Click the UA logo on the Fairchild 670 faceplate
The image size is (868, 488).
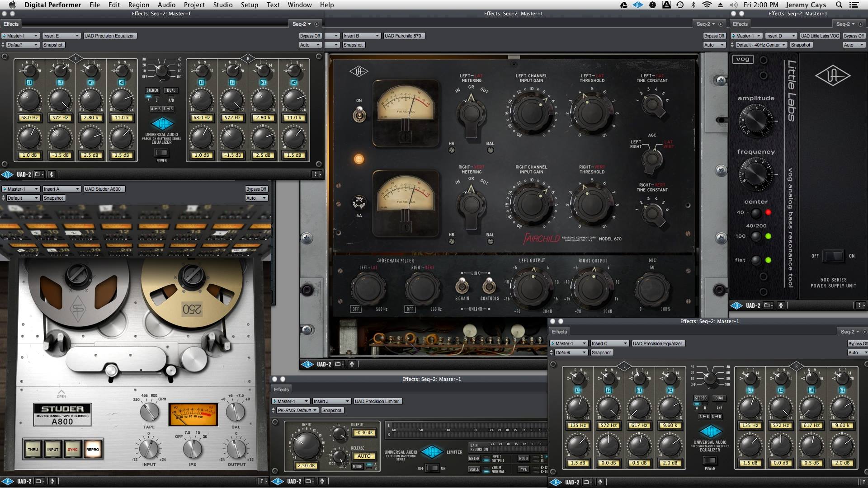(359, 71)
